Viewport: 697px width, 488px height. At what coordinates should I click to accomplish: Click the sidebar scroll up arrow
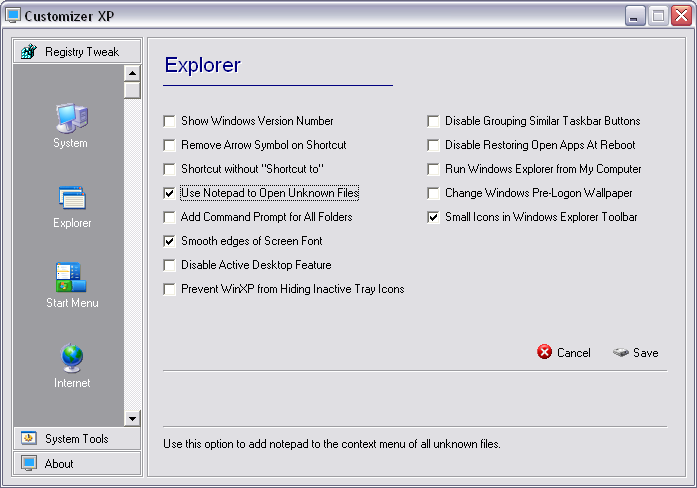[x=132, y=73]
